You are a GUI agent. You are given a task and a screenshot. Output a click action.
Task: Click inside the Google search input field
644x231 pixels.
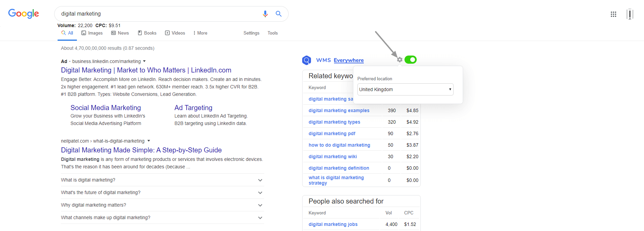pyautogui.click(x=156, y=14)
